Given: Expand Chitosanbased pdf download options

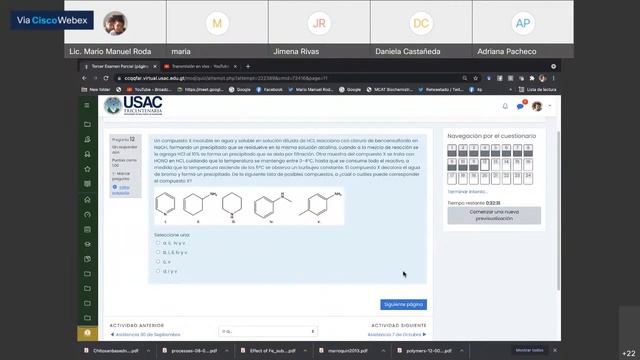Looking at the screenshot, I should (148, 351).
